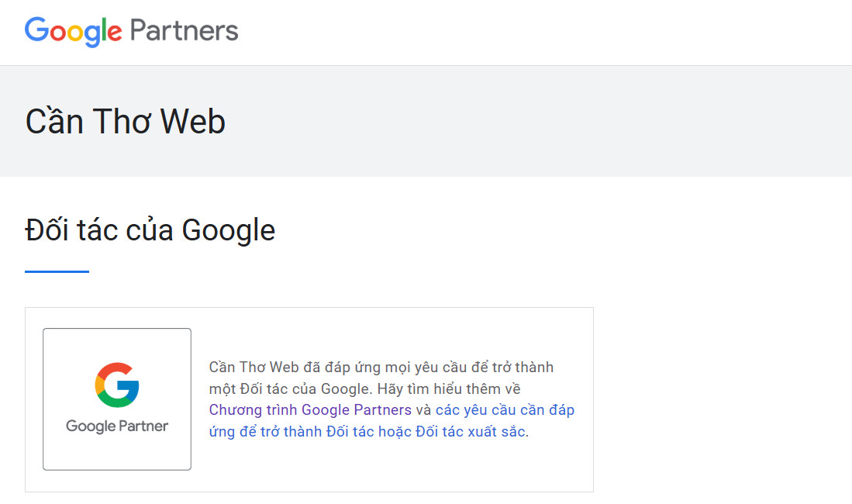Click link text "Đối tác hoặc Đối tác xuất sắc"

(426, 432)
